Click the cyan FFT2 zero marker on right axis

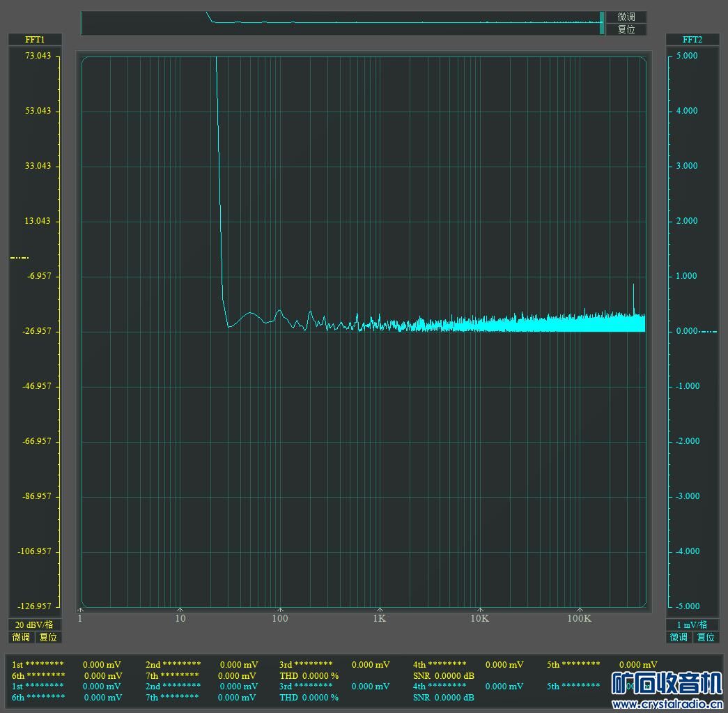(708, 331)
